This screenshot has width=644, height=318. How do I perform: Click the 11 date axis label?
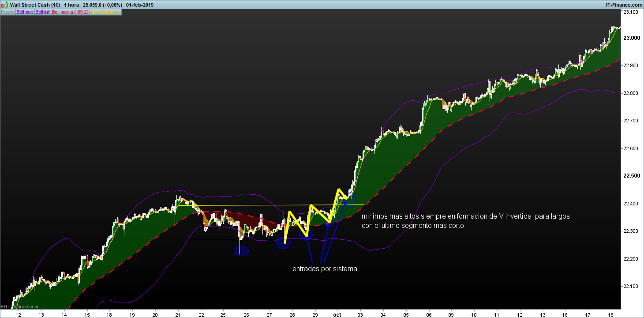pyautogui.click(x=497, y=314)
